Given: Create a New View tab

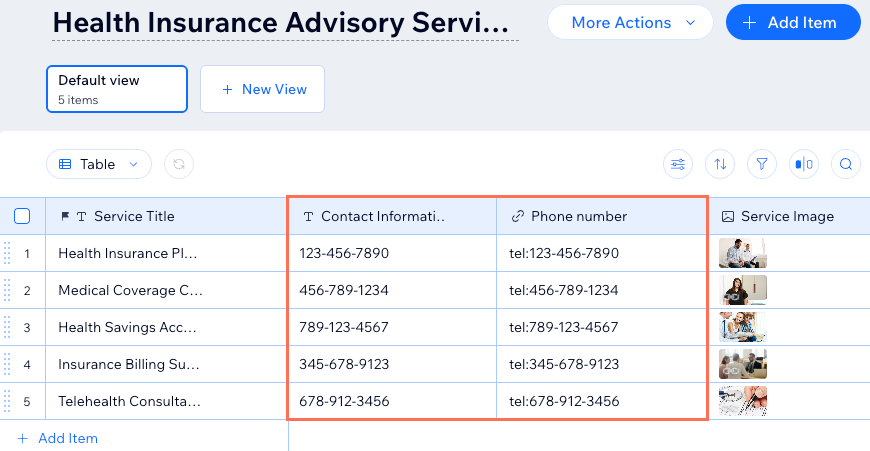Looking at the screenshot, I should coord(262,89).
